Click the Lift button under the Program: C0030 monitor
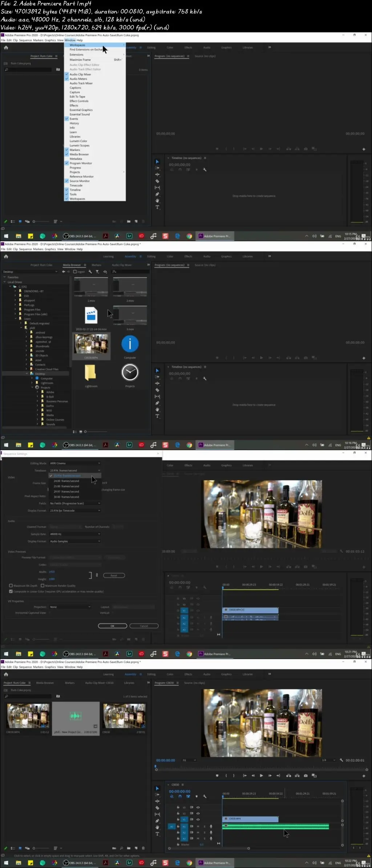Screen dimensions: 372x868 [289, 775]
